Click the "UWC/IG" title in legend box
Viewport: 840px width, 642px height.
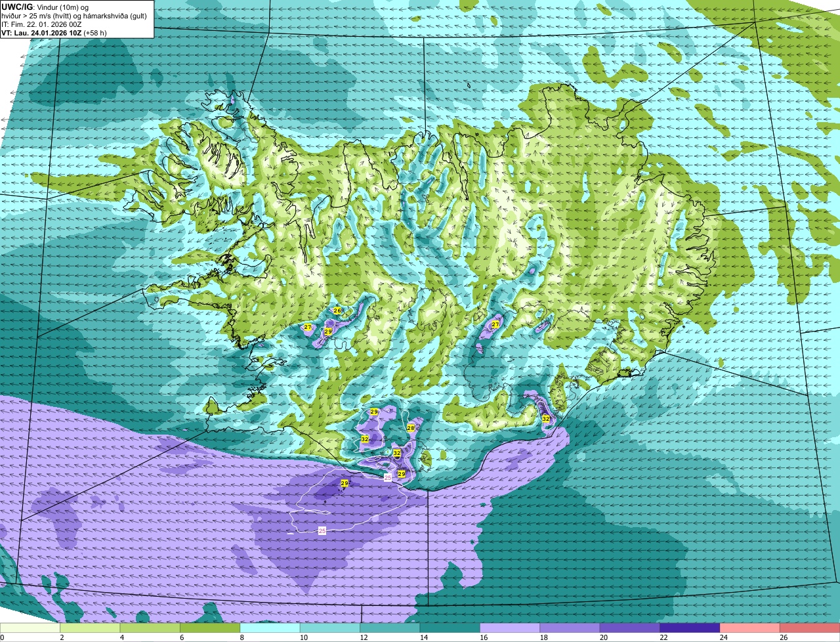click(x=16, y=7)
